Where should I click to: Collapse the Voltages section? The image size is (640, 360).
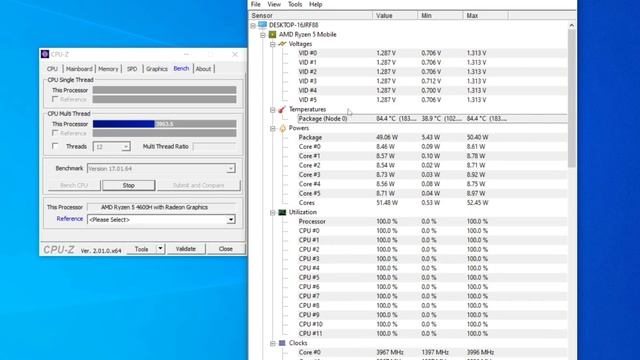click(x=273, y=44)
